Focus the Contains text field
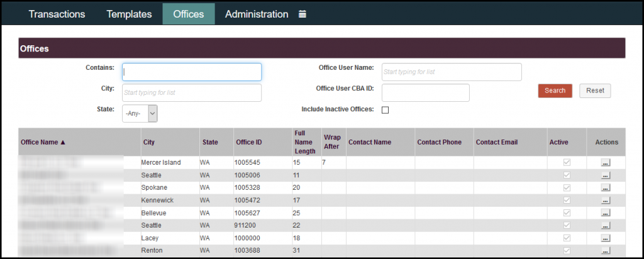The width and height of the screenshot is (644, 259). tap(192, 72)
